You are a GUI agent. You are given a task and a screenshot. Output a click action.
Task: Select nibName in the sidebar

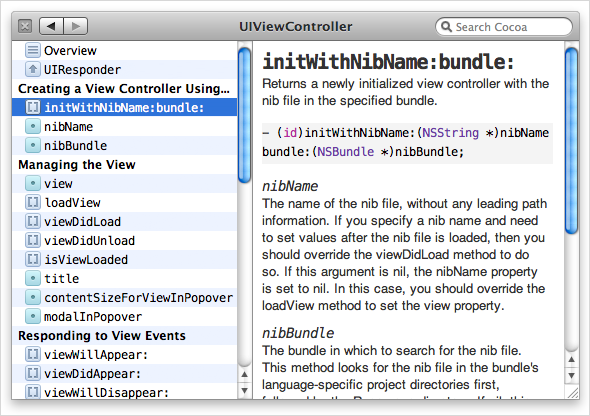pyautogui.click(x=125, y=126)
